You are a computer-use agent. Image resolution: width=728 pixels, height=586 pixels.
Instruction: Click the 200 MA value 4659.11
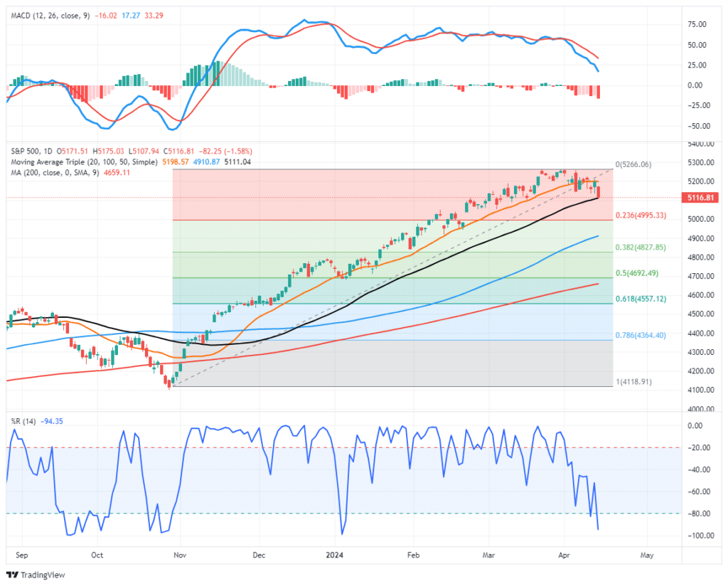coord(117,173)
